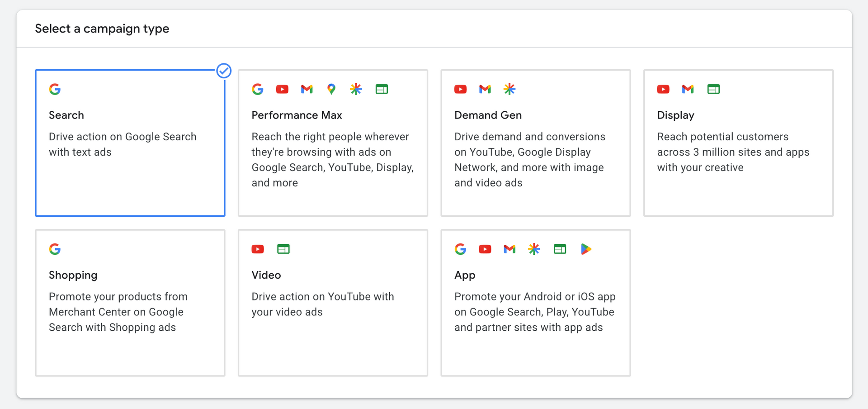
Task: Click the YouTube icon in Demand Gen card
Action: coord(460,89)
